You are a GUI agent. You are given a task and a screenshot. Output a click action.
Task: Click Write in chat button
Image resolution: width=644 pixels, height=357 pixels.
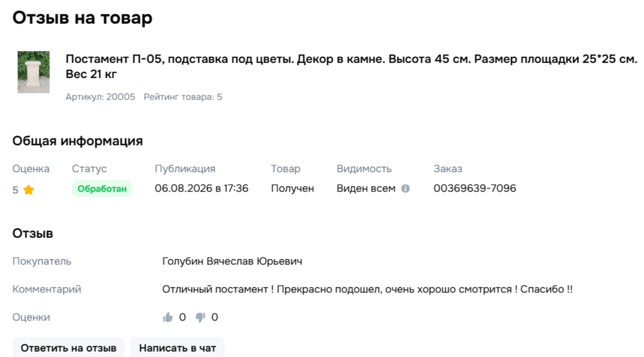click(x=178, y=347)
